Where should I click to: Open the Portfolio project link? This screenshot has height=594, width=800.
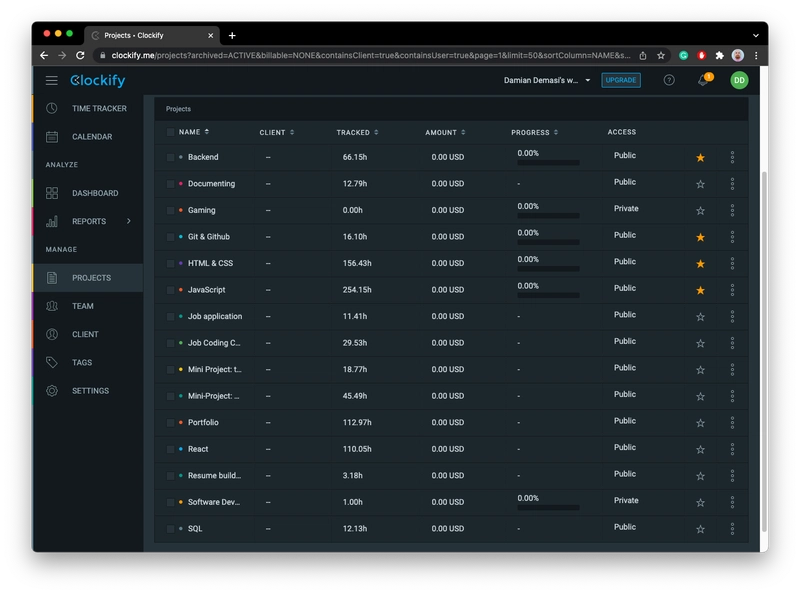pyautogui.click(x=203, y=423)
